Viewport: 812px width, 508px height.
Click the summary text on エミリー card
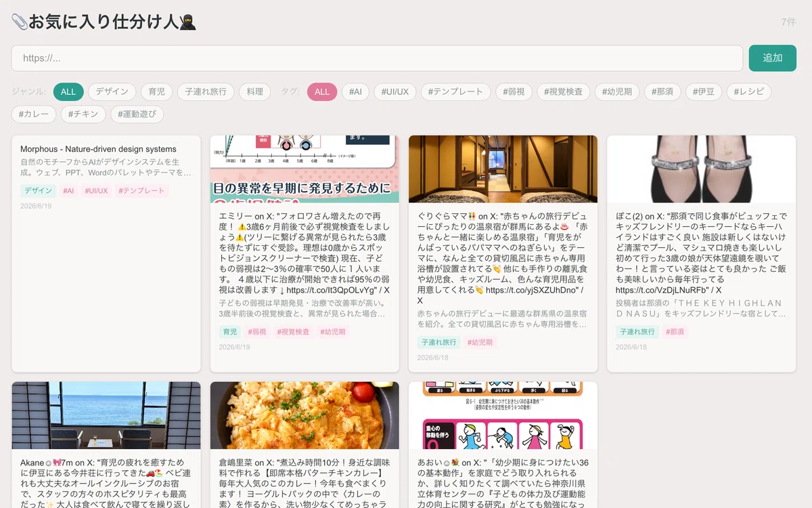click(x=304, y=309)
